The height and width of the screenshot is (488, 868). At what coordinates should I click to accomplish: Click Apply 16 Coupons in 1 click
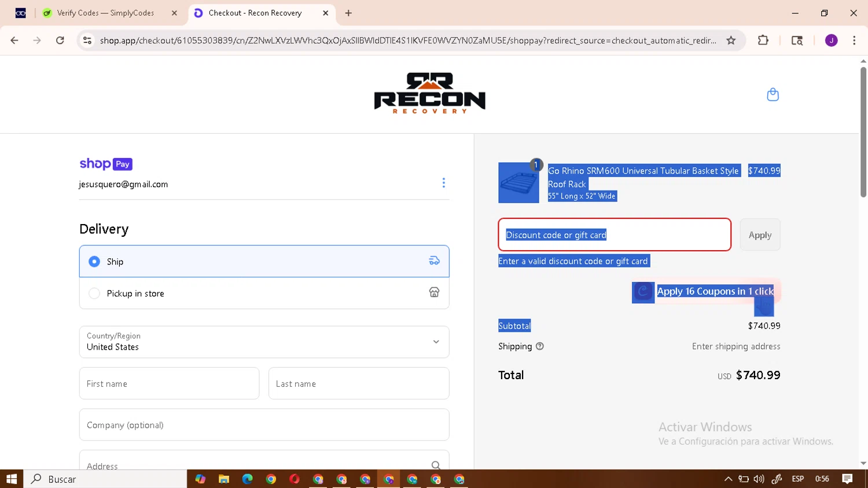pos(715,291)
